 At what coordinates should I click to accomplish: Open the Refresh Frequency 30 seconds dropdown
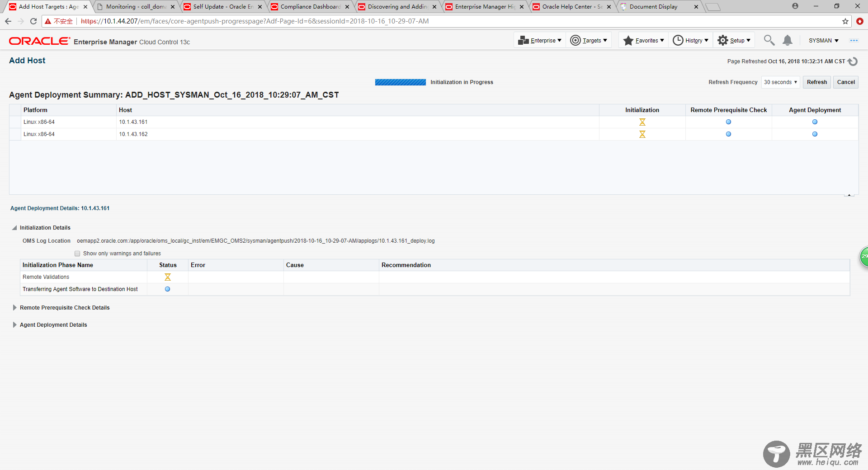coord(780,82)
